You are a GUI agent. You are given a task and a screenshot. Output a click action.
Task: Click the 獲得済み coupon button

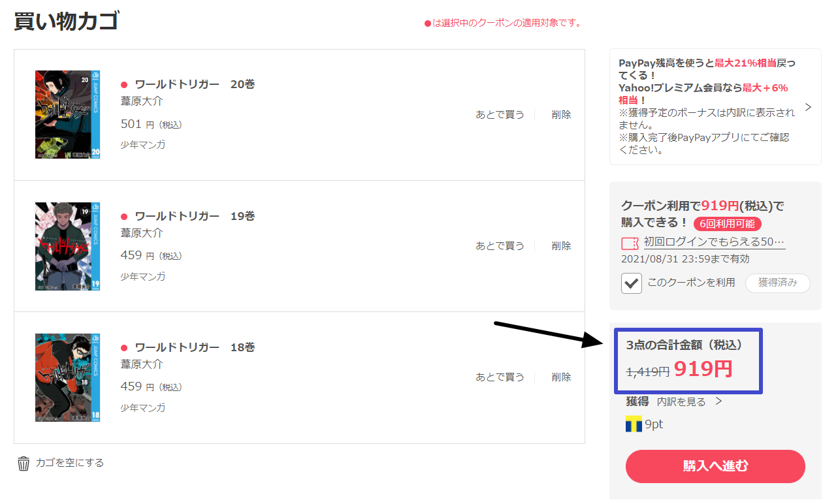click(777, 283)
